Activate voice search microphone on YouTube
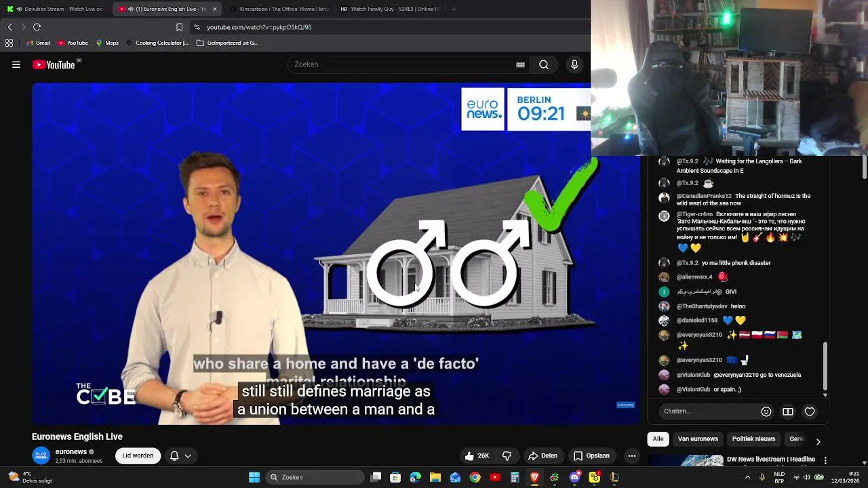The height and width of the screenshot is (488, 868). click(574, 64)
